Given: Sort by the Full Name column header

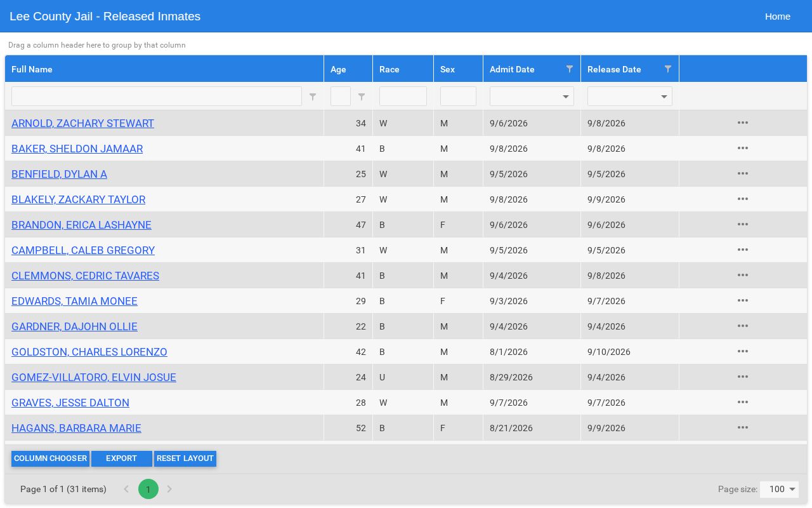Looking at the screenshot, I should 164,69.
